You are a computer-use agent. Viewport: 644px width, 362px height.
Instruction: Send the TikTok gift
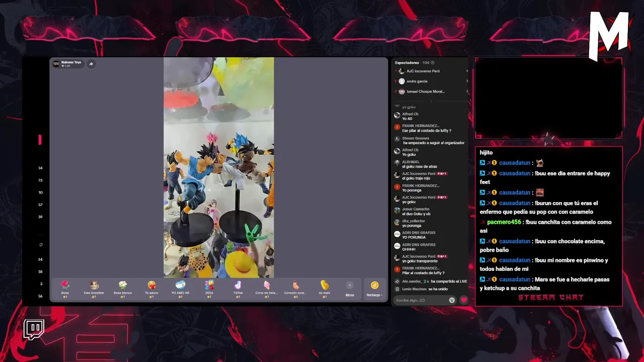coord(238,289)
